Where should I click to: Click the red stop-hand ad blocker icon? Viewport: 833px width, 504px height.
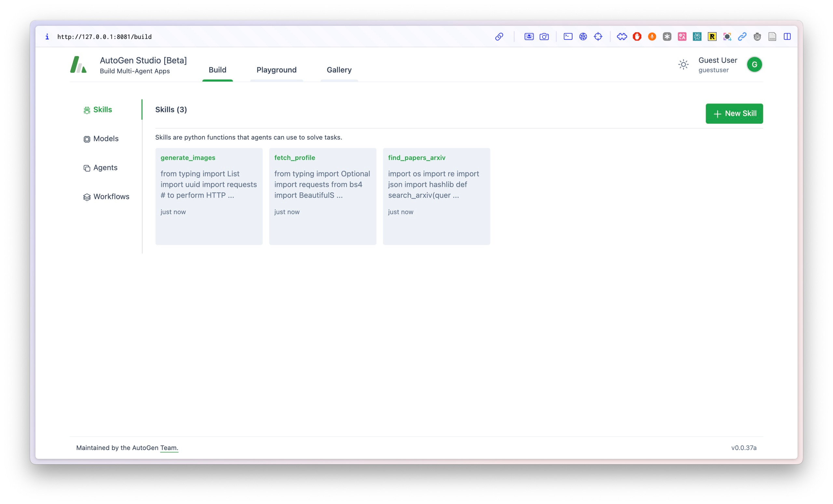[637, 36]
